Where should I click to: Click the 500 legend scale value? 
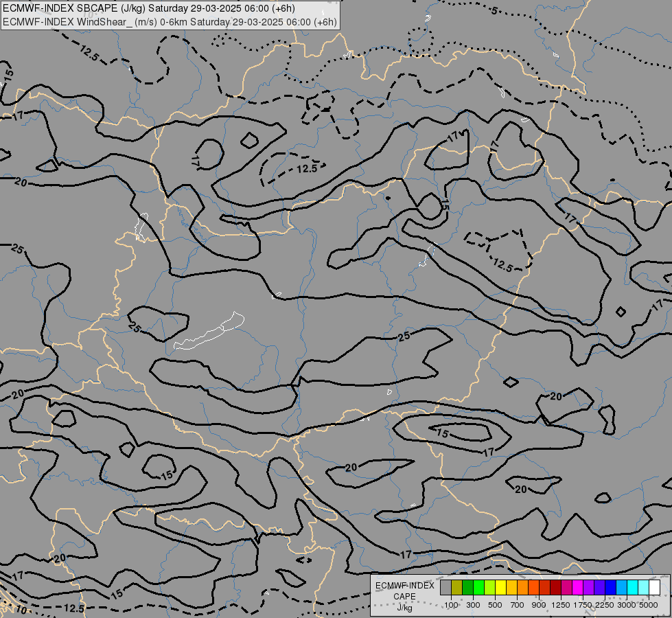(x=495, y=605)
